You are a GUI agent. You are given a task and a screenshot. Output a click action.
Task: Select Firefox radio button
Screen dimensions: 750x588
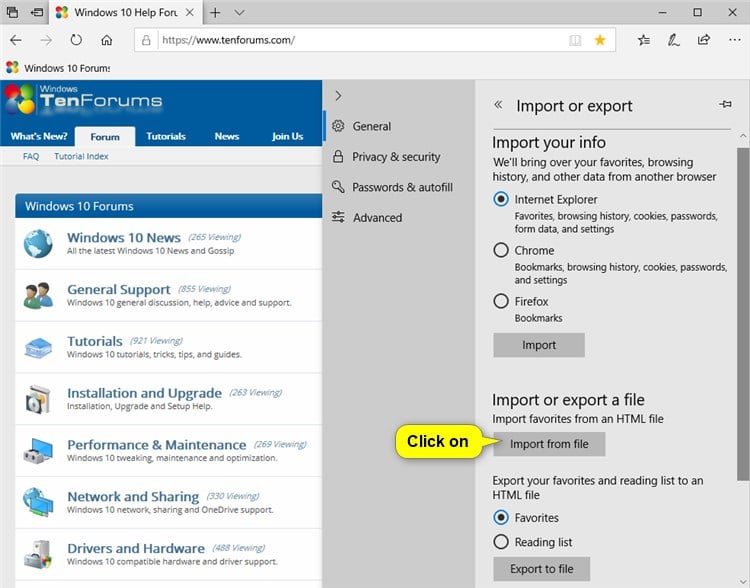pyautogui.click(x=501, y=301)
